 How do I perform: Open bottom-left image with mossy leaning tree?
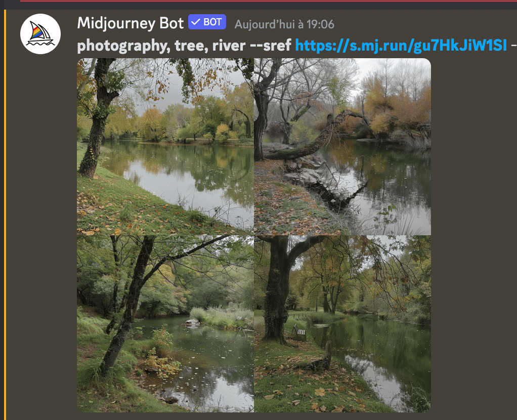click(x=165, y=324)
